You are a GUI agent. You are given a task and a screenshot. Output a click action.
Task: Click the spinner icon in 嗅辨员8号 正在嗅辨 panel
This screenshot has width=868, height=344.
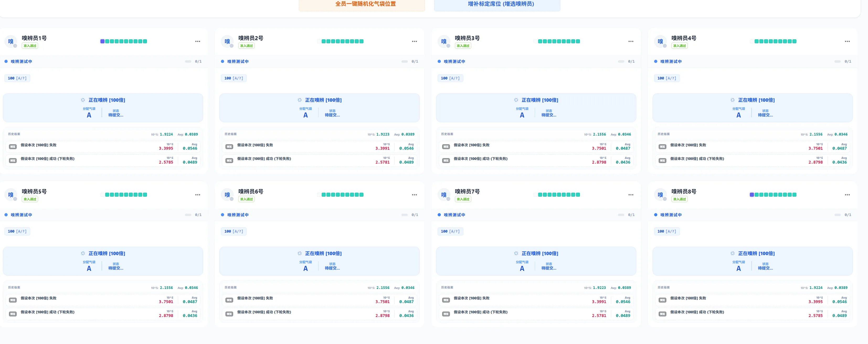click(733, 254)
